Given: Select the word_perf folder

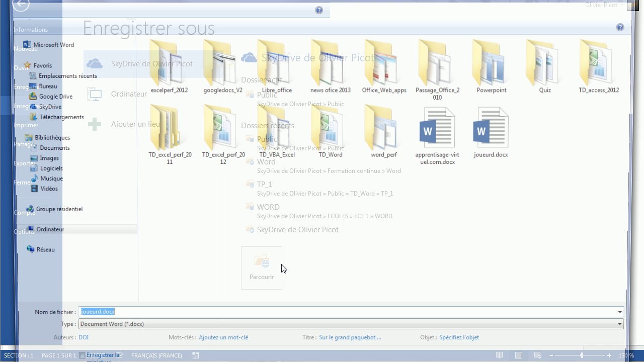Looking at the screenshot, I should point(384,131).
